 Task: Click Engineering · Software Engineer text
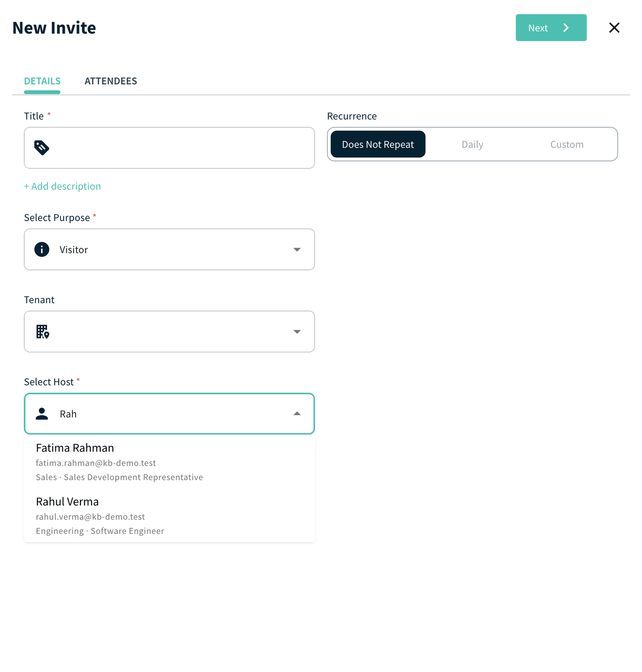click(x=100, y=531)
